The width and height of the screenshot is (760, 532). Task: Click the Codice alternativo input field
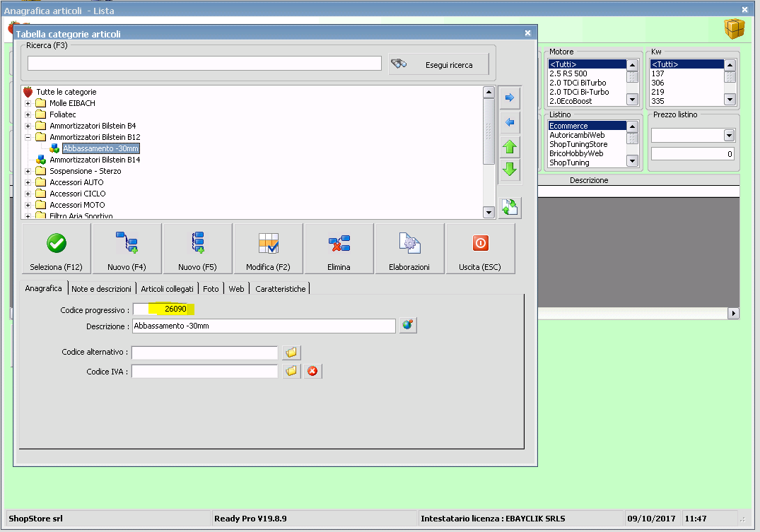point(204,353)
